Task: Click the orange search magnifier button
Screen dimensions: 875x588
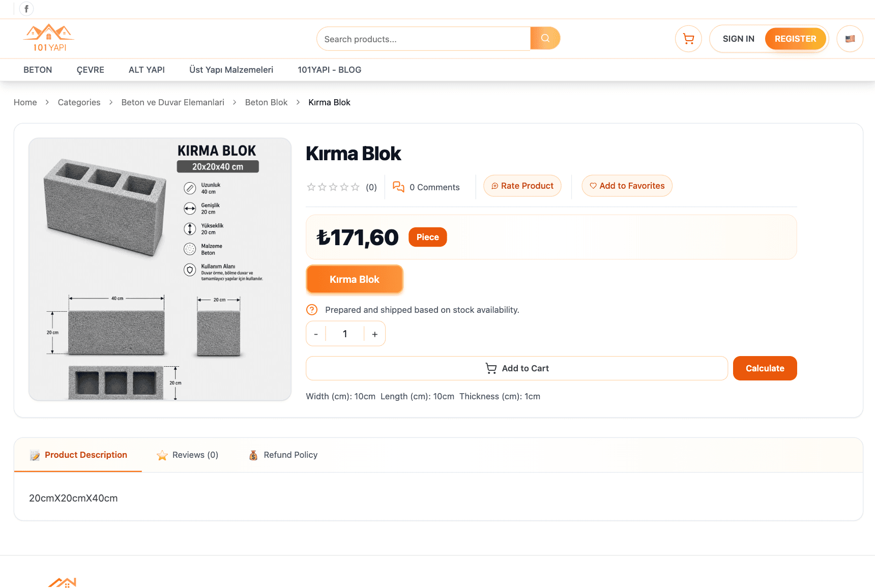Action: point(545,39)
